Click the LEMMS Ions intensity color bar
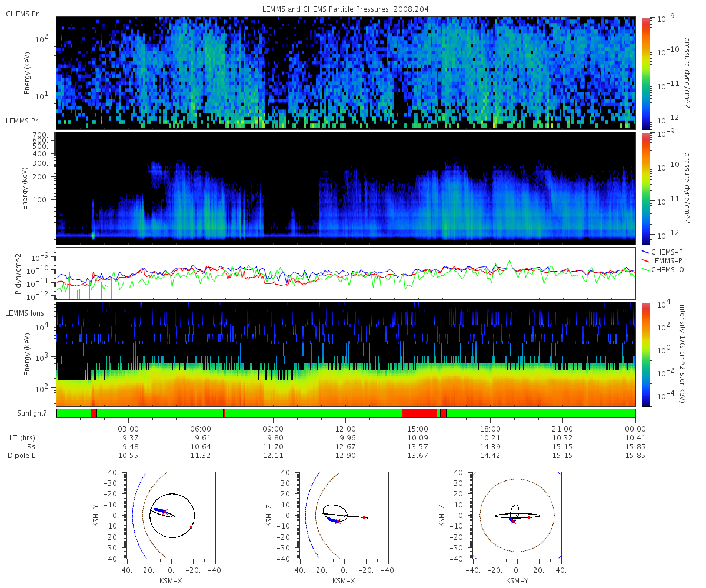Viewport: 706px width, 588px height. point(645,354)
